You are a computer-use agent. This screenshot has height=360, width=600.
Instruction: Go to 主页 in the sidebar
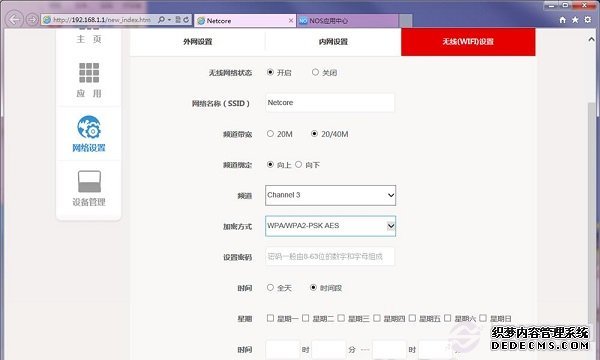(x=89, y=39)
